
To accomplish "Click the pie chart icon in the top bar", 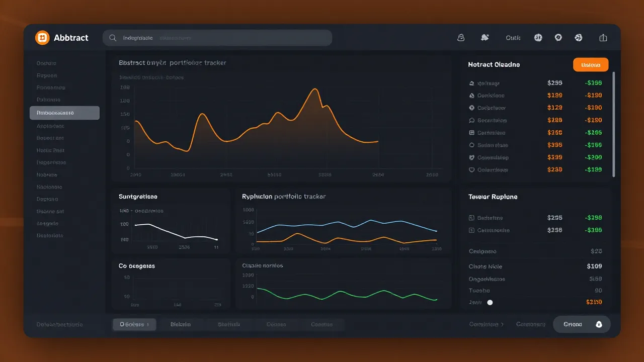I will tap(578, 37).
